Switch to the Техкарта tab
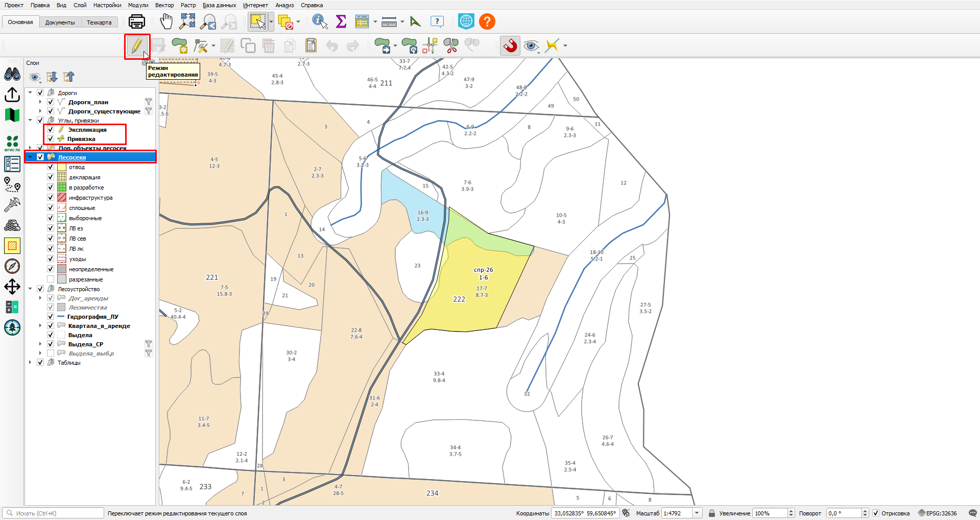The image size is (980, 520). point(99,22)
